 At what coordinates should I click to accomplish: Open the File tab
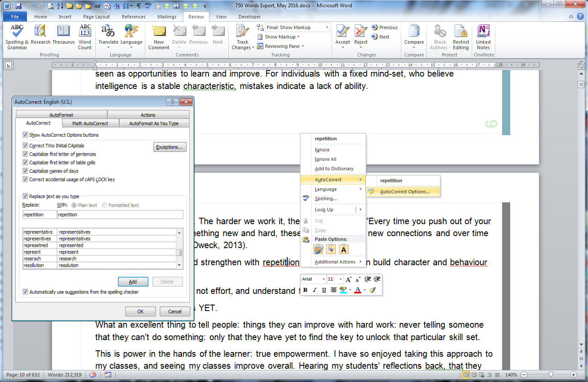click(15, 17)
